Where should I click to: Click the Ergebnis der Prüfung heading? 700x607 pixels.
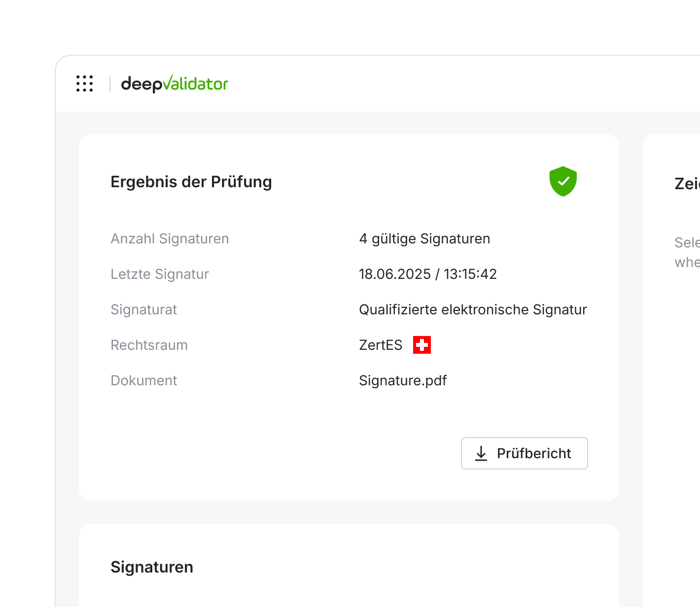pyautogui.click(x=191, y=182)
